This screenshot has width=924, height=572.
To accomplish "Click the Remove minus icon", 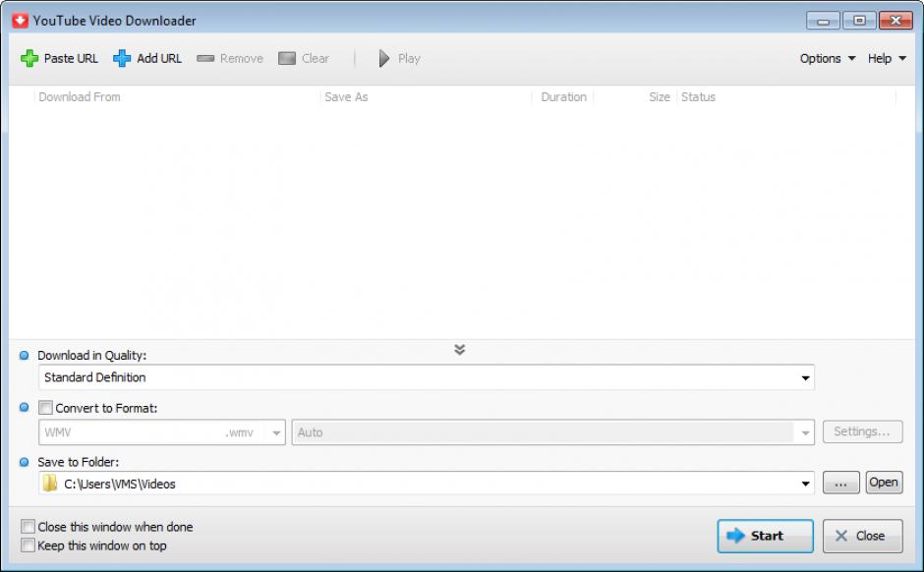I will [x=205, y=58].
